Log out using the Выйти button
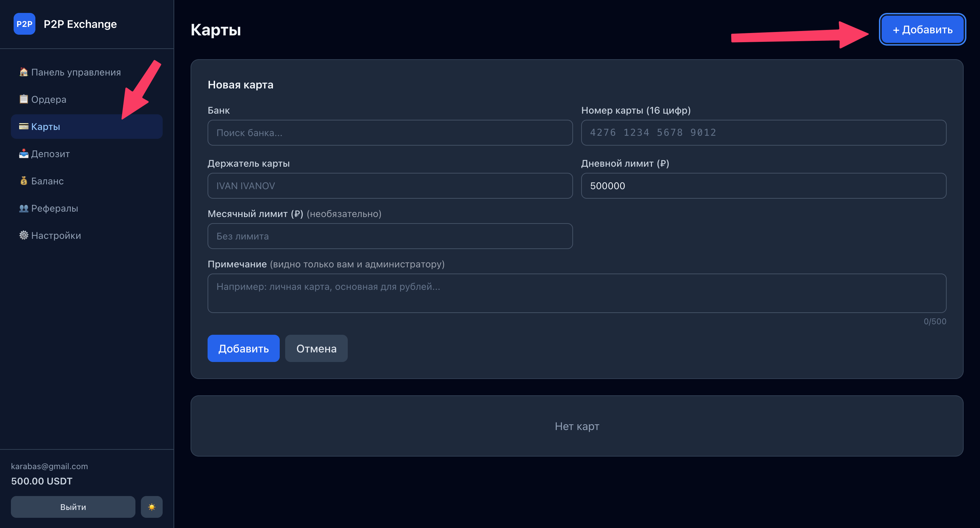This screenshot has height=528, width=980. point(73,507)
